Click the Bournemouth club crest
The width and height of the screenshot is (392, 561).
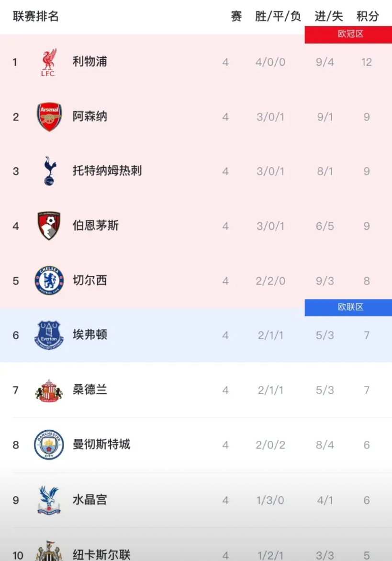click(x=49, y=226)
